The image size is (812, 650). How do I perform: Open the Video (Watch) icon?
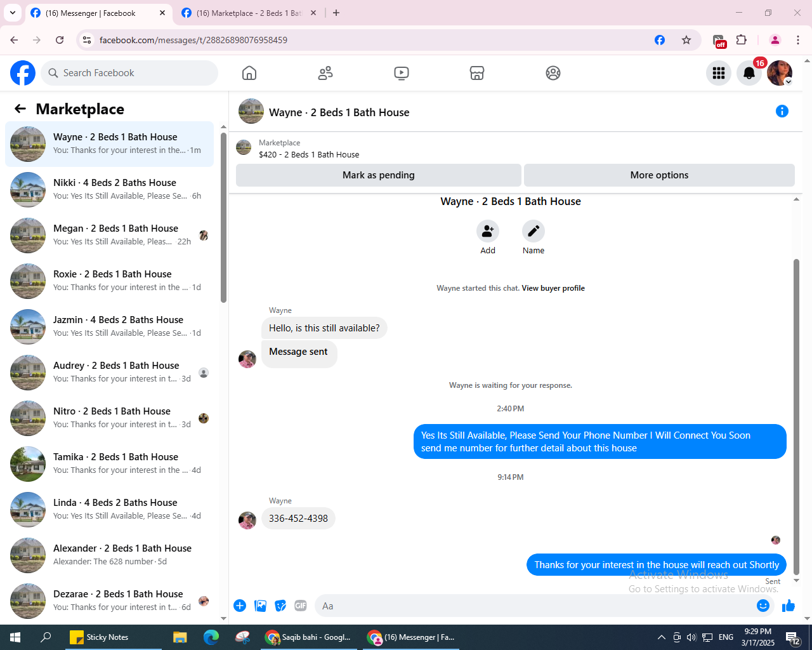(x=402, y=73)
